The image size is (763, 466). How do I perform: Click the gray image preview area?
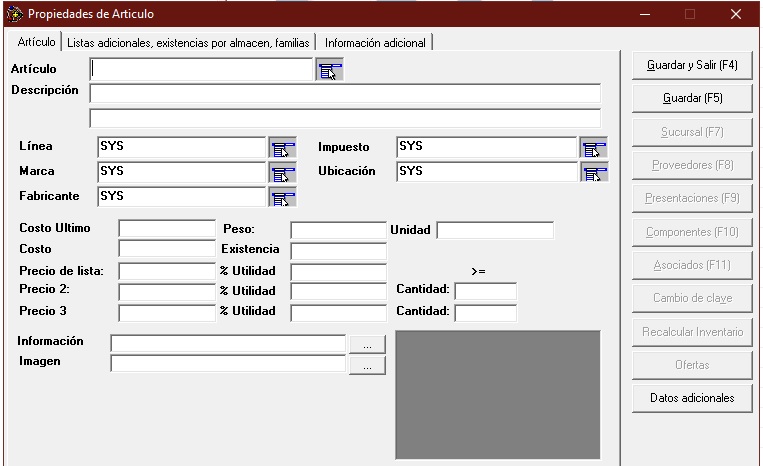[498, 397]
